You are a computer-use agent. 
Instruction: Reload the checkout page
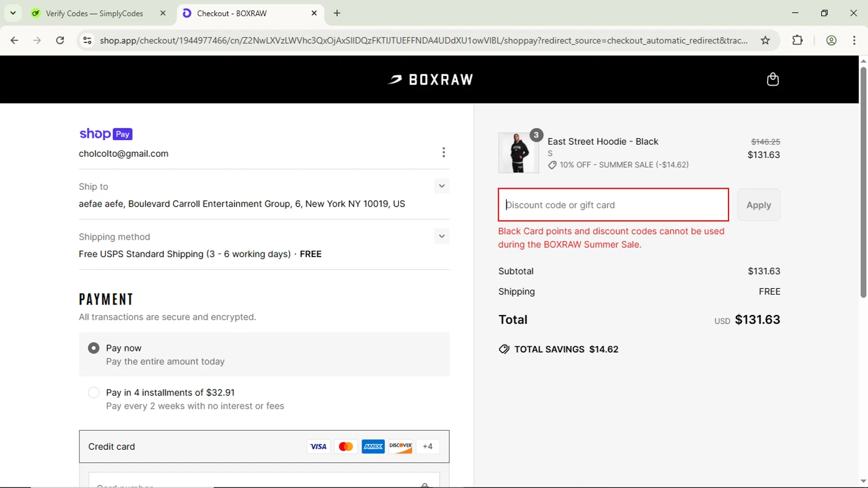coord(60,40)
